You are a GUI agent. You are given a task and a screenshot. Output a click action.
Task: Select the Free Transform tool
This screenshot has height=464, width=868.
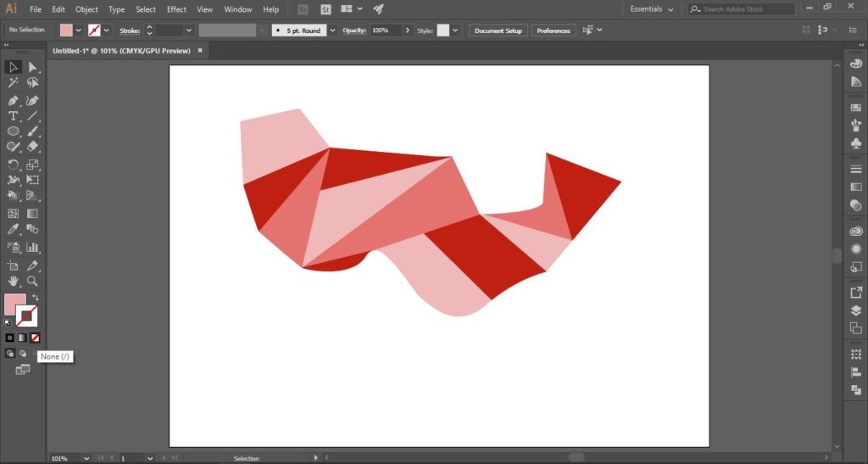33,180
